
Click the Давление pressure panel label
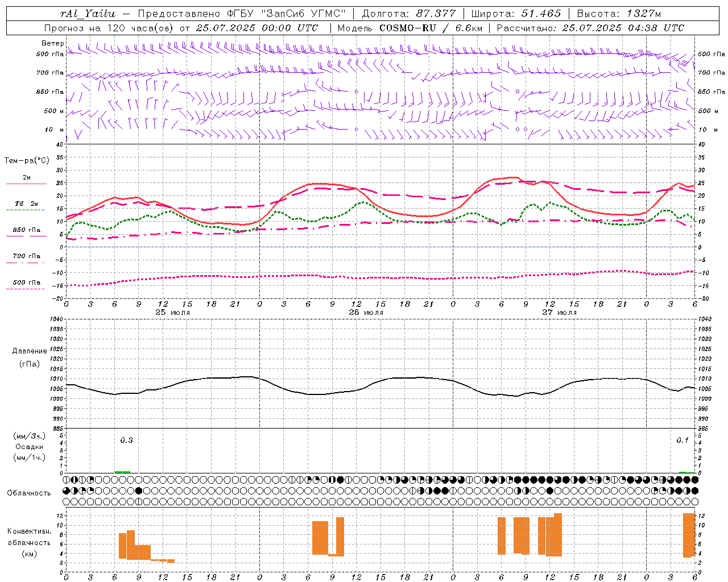(x=30, y=351)
